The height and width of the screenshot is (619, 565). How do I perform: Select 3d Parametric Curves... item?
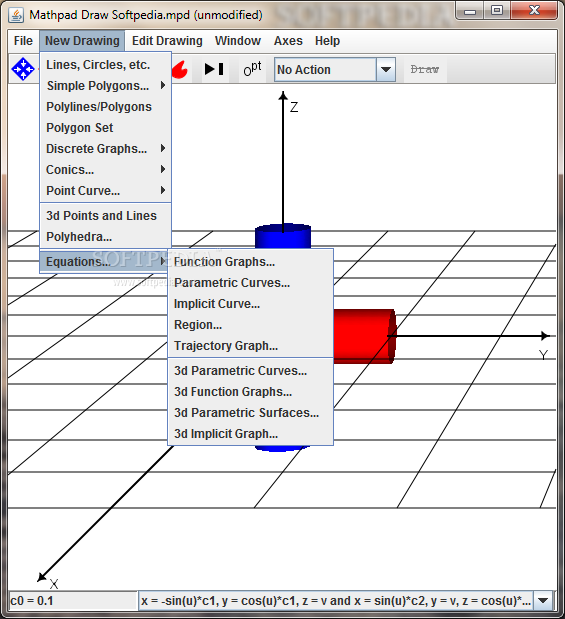click(251, 370)
